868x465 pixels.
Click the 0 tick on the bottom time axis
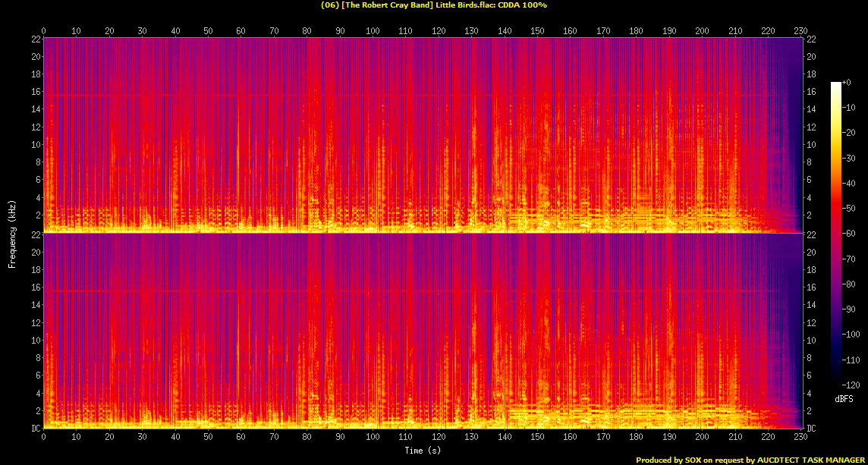(x=44, y=438)
